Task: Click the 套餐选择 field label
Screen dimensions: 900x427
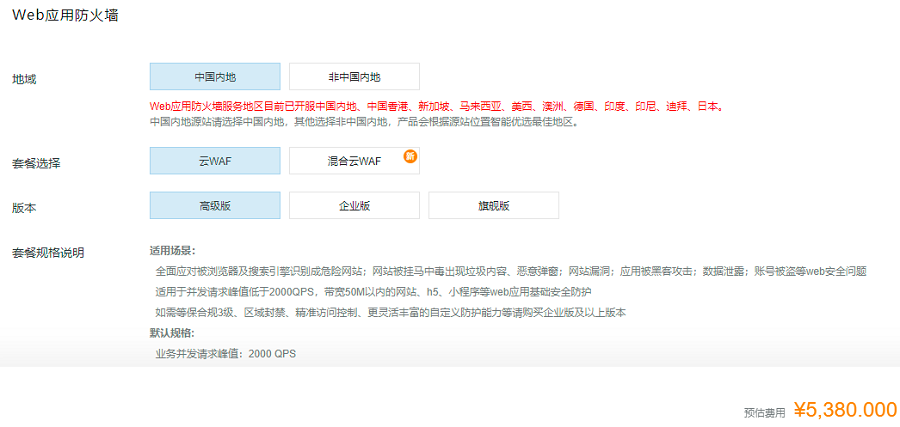Action: 36,164
